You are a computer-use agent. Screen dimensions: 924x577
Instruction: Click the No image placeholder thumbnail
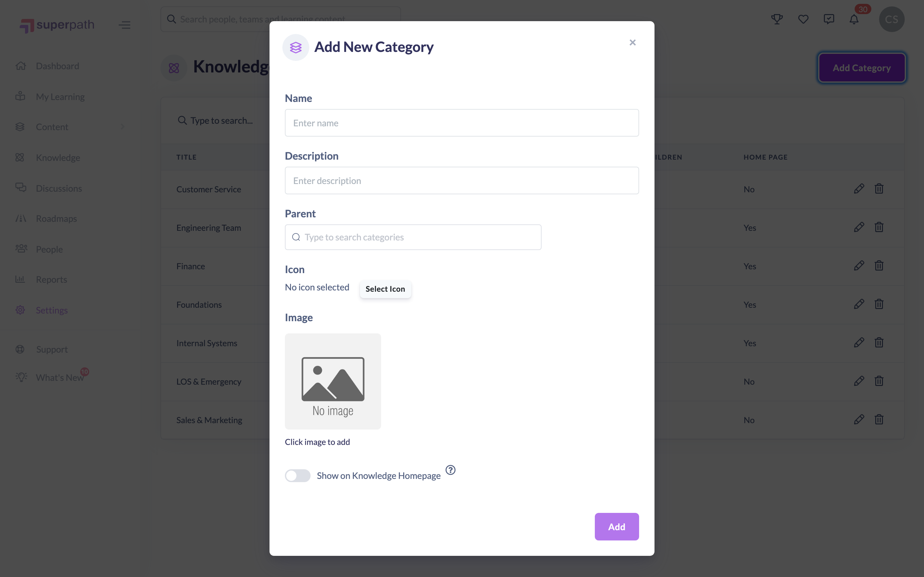pos(333,381)
